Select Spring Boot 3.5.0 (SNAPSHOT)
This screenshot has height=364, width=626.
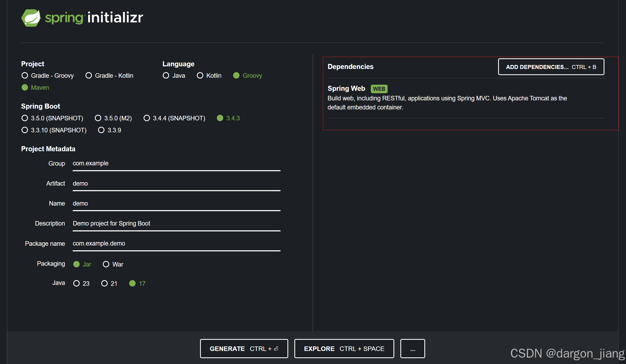(x=25, y=118)
